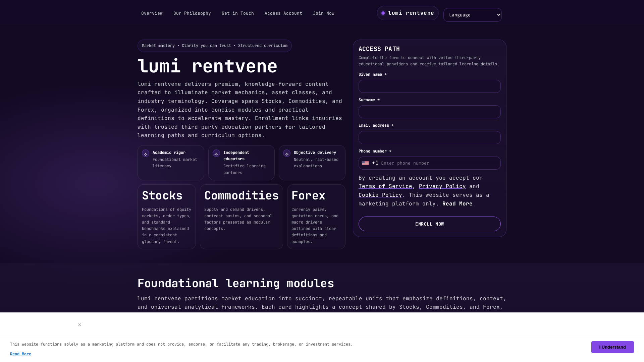
Task: Click Read More in the form disclaimer
Action: 457,204
